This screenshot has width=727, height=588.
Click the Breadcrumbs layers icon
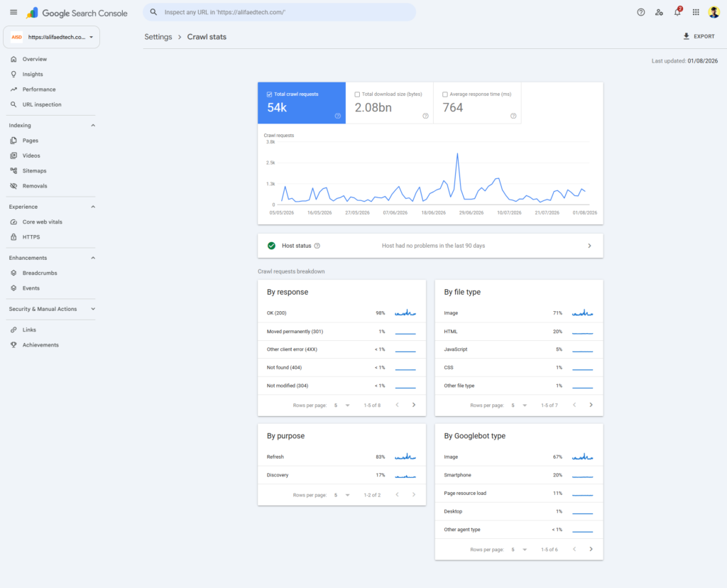[x=13, y=273]
